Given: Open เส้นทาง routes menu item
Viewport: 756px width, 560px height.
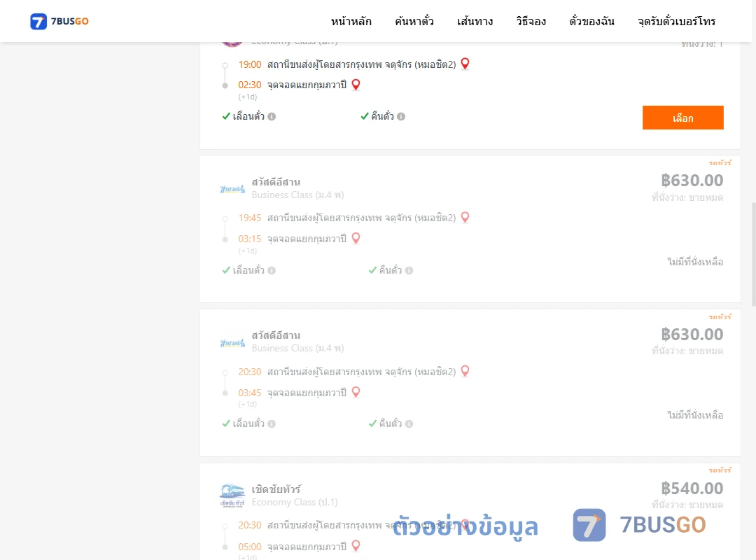Looking at the screenshot, I should [475, 21].
